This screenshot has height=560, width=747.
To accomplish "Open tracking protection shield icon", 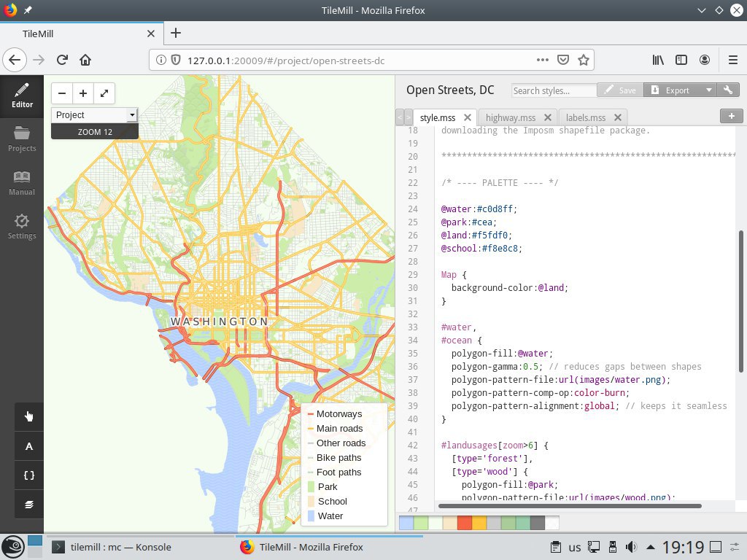I will [176, 60].
